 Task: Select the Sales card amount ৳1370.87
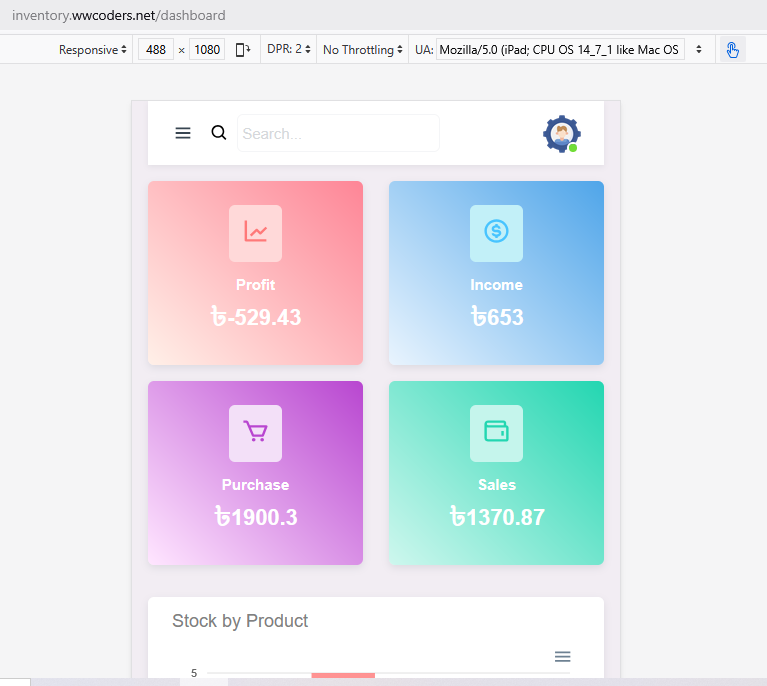(x=497, y=517)
